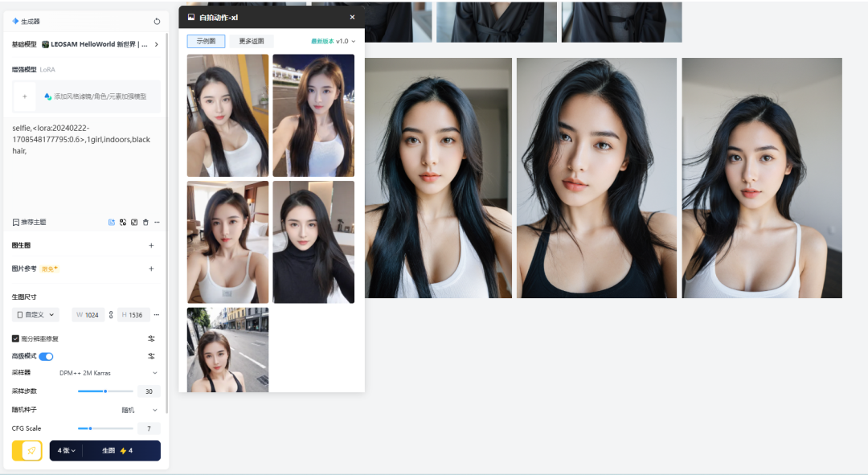The height and width of the screenshot is (475, 868).
Task: Click 推荐主题 below the prompt
Action: pyautogui.click(x=30, y=222)
